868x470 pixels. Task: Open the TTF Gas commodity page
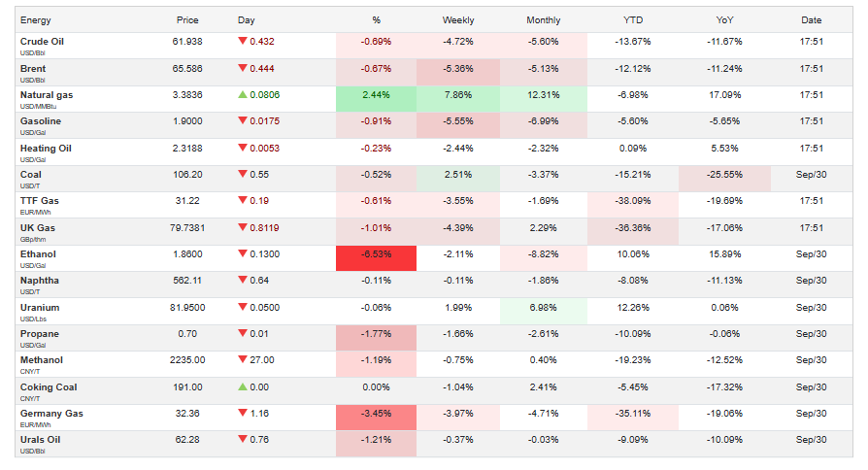pyautogui.click(x=40, y=201)
